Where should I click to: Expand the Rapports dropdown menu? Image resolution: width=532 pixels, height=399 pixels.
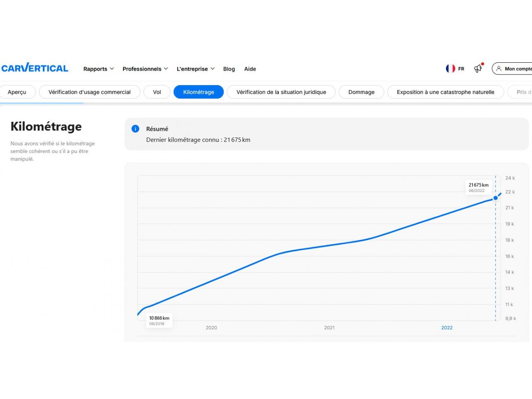tap(99, 69)
